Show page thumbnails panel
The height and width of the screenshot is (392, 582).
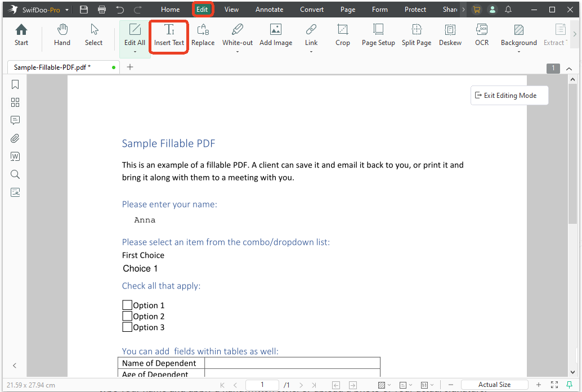point(15,102)
